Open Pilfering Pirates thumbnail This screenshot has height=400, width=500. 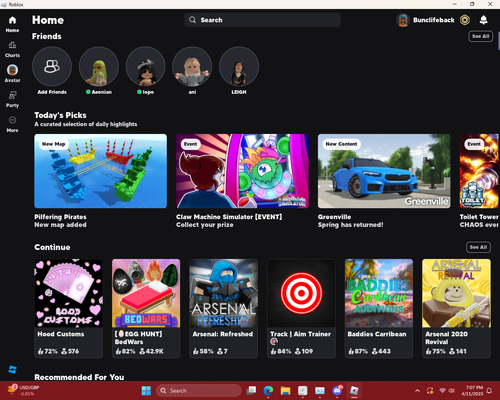100,171
